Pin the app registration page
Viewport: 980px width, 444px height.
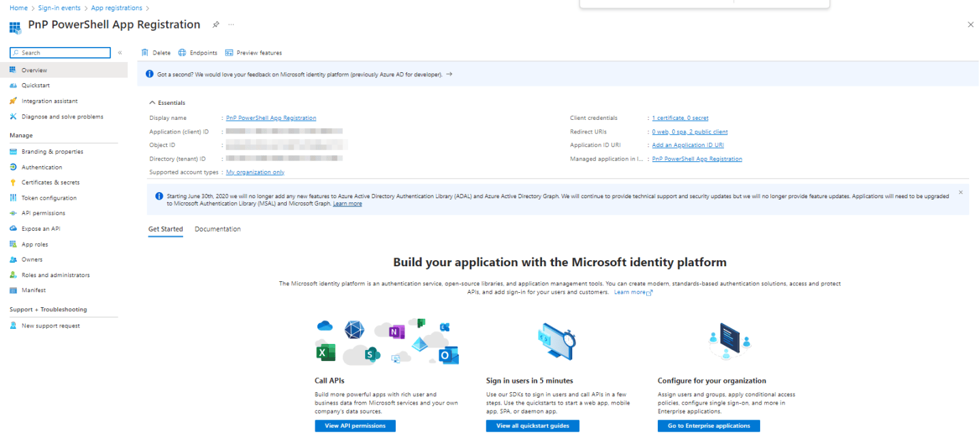point(216,25)
